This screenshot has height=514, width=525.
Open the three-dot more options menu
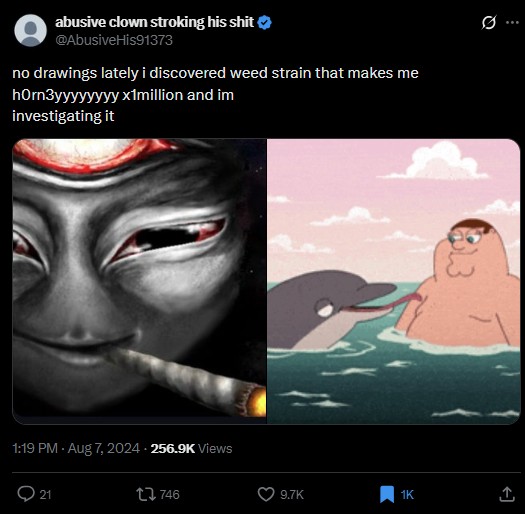(x=512, y=22)
